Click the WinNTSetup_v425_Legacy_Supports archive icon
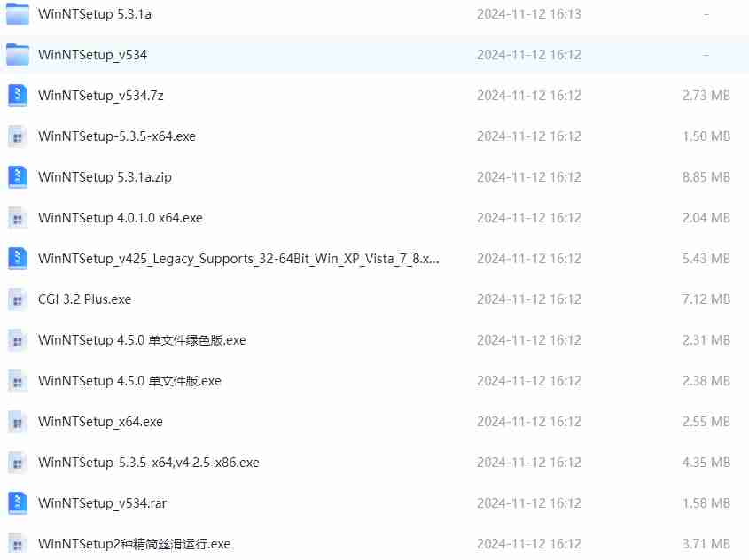 pos(18,258)
